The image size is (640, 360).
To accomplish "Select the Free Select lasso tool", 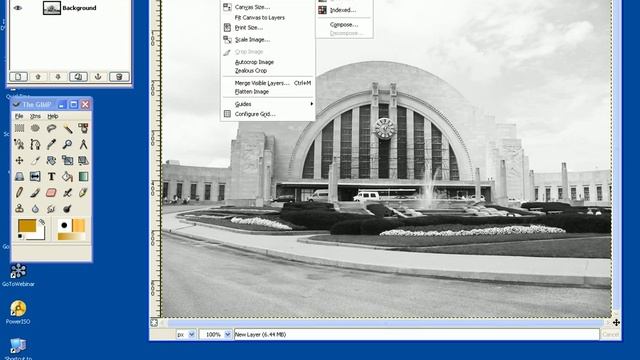I will tap(51, 128).
